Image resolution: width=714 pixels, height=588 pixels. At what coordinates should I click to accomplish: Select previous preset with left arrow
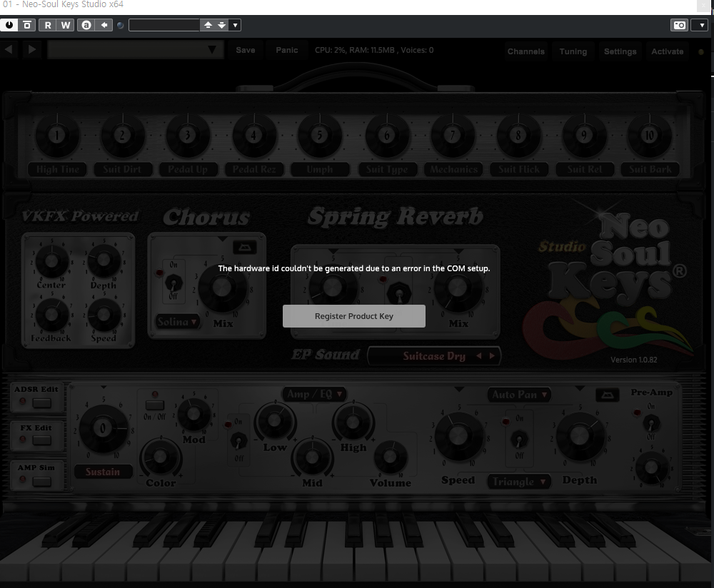(x=9, y=49)
